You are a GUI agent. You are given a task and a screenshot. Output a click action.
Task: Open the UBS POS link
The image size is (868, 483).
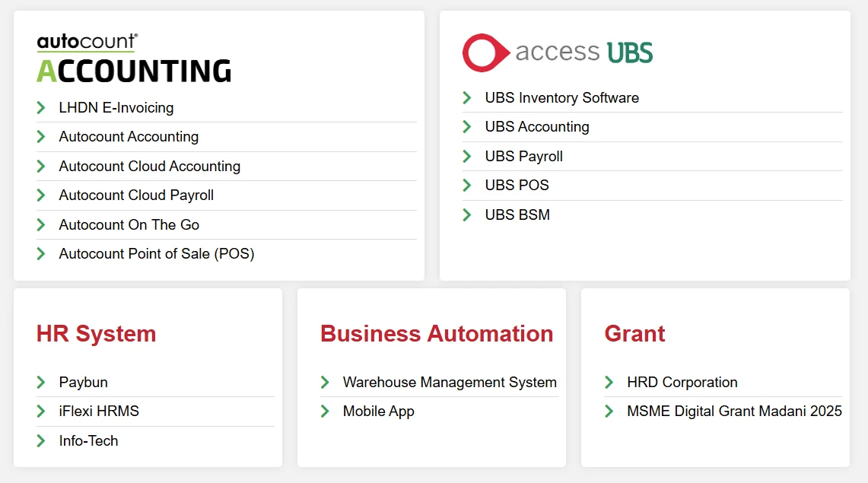(x=517, y=185)
